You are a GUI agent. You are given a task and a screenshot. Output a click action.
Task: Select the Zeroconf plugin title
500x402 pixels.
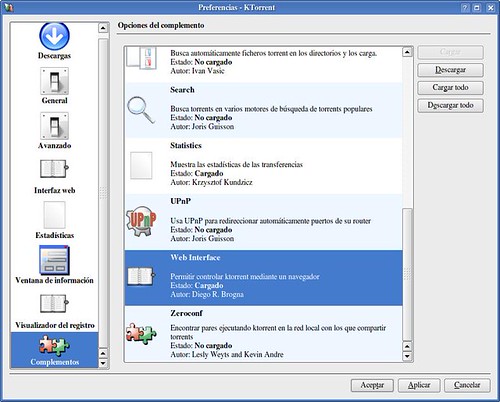(x=186, y=313)
